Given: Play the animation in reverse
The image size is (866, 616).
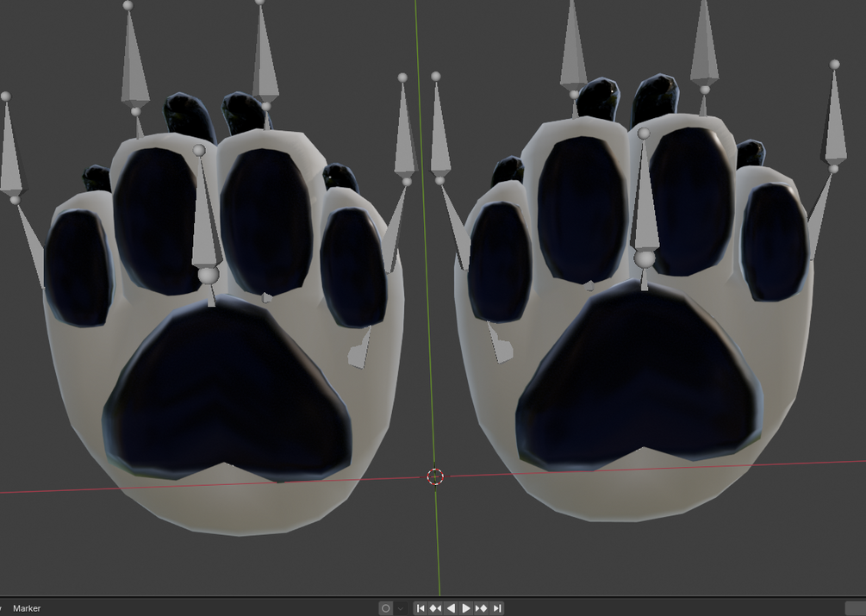Looking at the screenshot, I should [451, 608].
